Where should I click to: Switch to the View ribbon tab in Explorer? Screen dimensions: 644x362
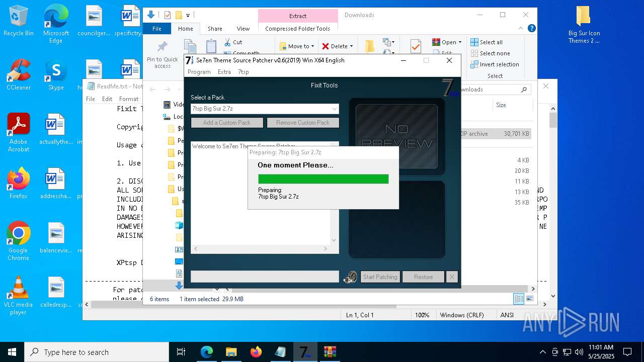pyautogui.click(x=243, y=29)
